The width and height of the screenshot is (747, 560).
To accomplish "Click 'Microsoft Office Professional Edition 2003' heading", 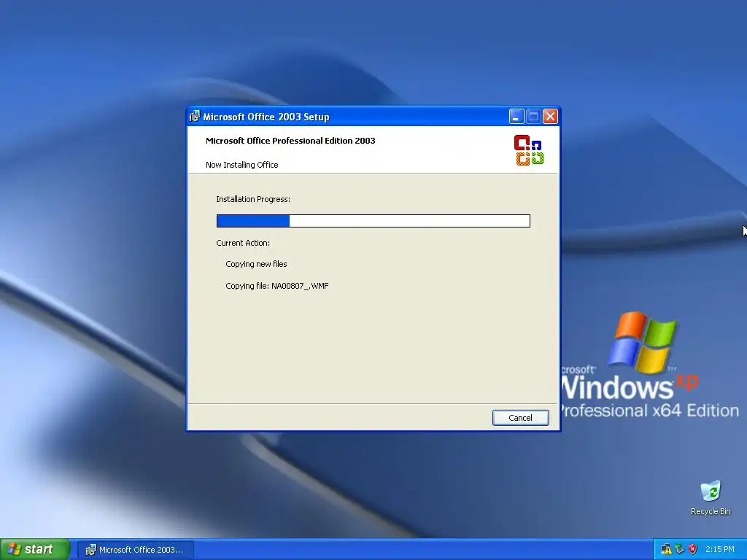I will click(290, 141).
